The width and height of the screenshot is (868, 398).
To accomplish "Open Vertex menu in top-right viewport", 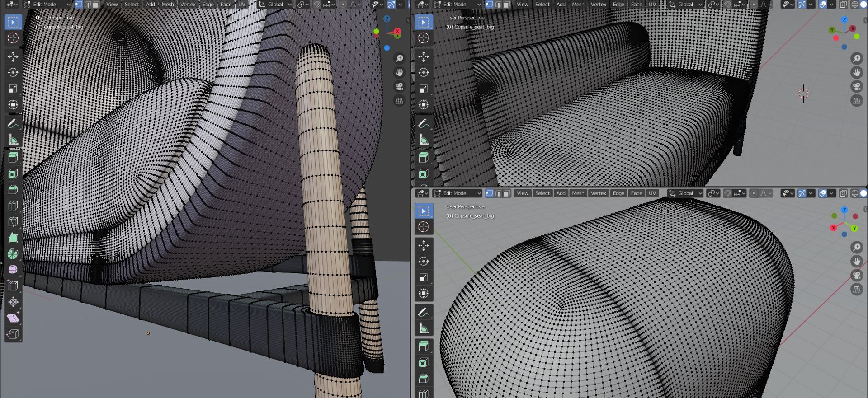I will coord(599,5).
